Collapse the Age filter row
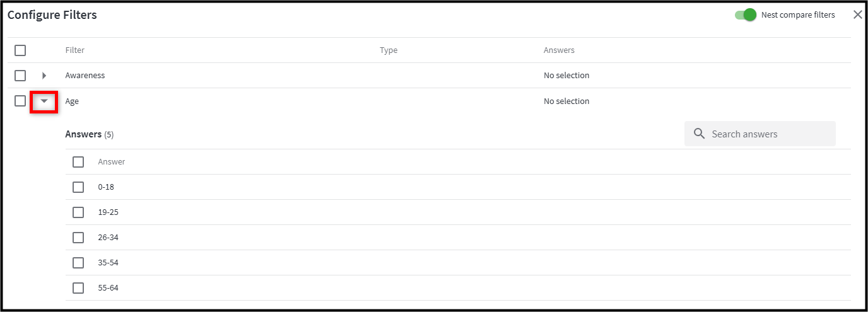868x312 pixels. (44, 101)
